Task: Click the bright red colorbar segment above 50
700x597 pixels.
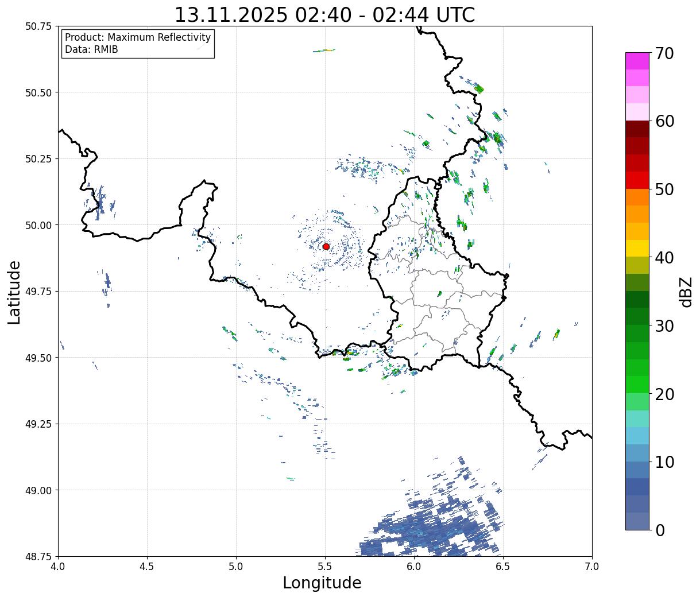Action: pos(637,180)
